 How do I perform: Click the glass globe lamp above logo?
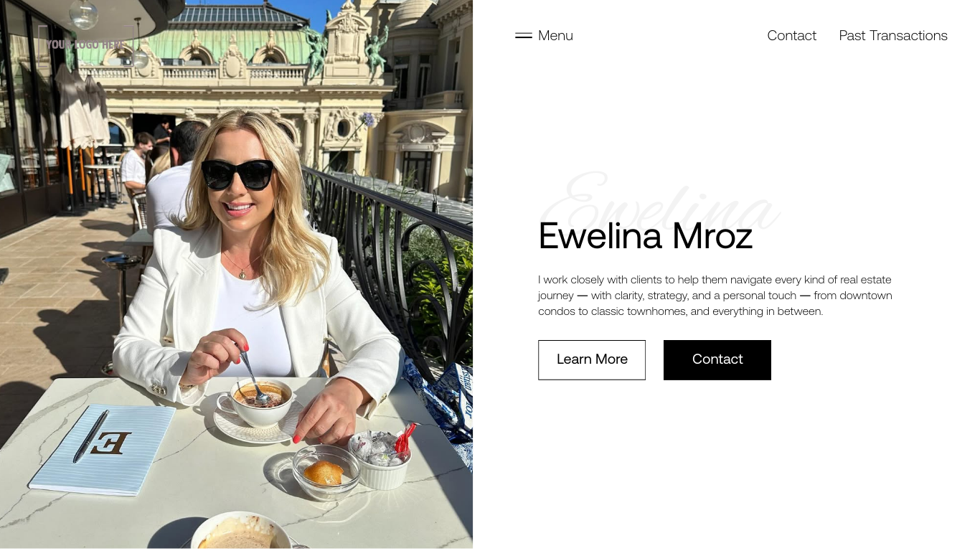tap(84, 14)
